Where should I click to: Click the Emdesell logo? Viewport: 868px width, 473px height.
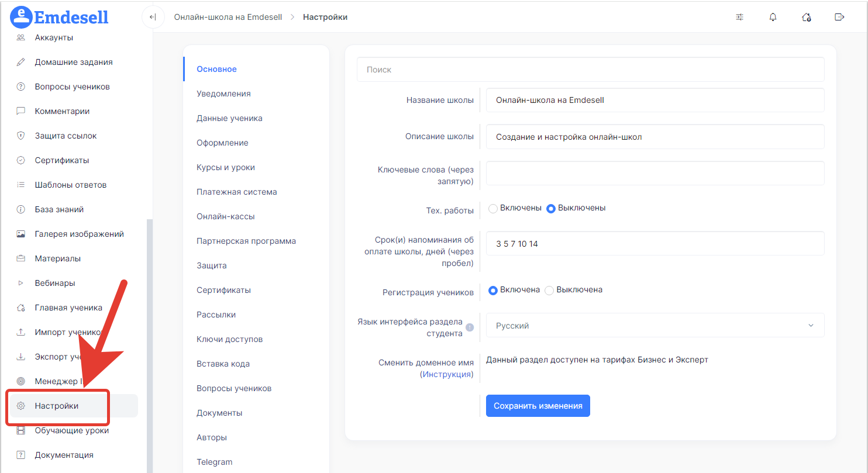click(x=60, y=16)
